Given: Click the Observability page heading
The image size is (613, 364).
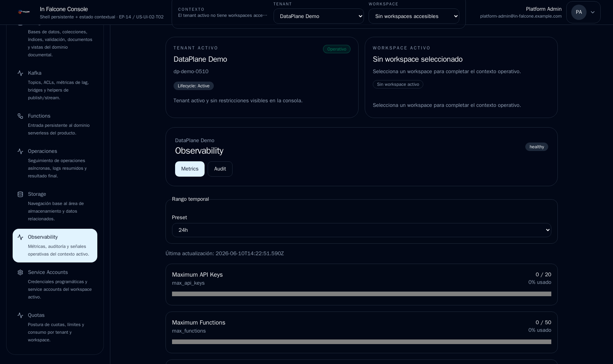Looking at the screenshot, I should [199, 151].
